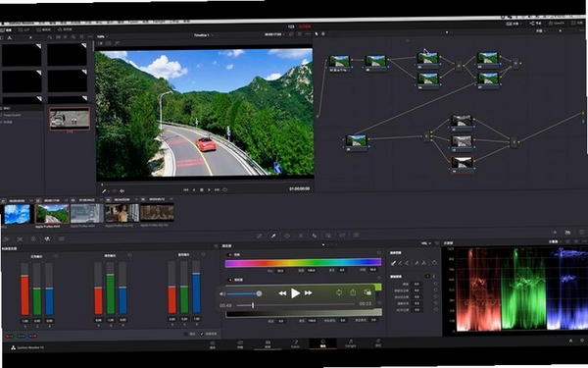588x368 pixels.
Task: Select the lone color node at lower-left
Action: point(356,142)
